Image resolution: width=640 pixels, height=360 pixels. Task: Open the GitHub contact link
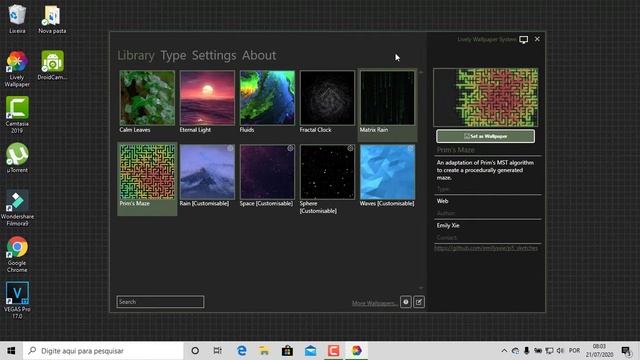tap(486, 248)
